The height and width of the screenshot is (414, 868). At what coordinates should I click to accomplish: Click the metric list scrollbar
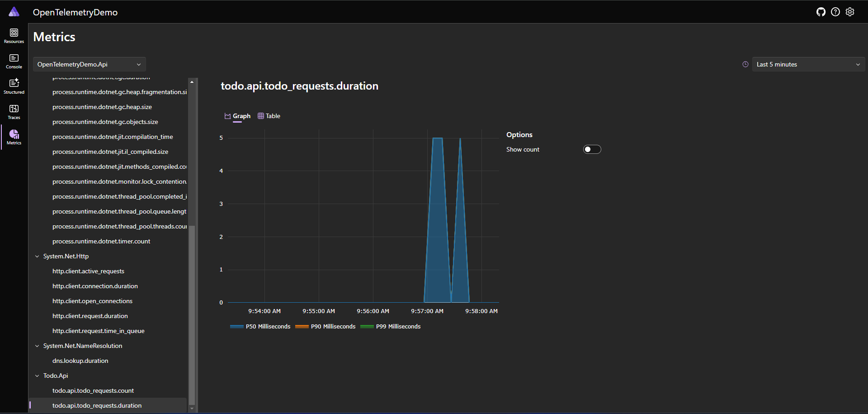[x=192, y=312]
